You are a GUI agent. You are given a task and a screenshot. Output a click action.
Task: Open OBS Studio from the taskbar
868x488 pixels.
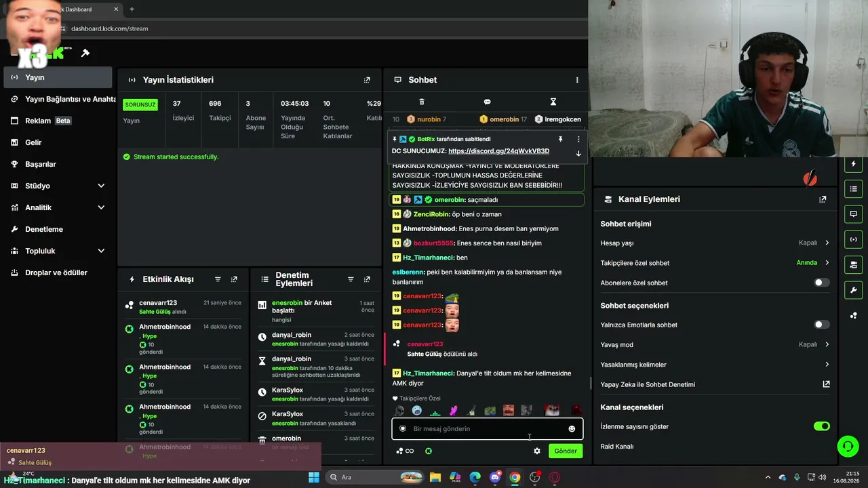click(x=535, y=477)
